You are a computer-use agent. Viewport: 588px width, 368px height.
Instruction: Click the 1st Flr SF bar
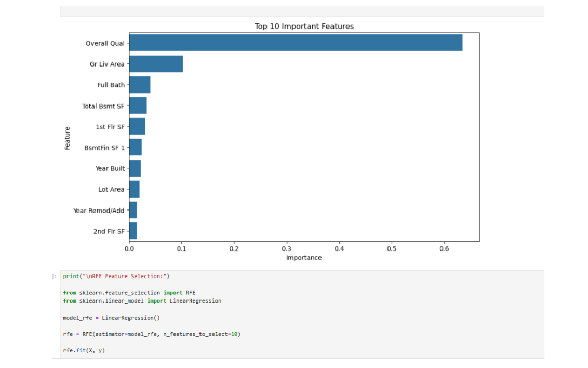(x=137, y=126)
